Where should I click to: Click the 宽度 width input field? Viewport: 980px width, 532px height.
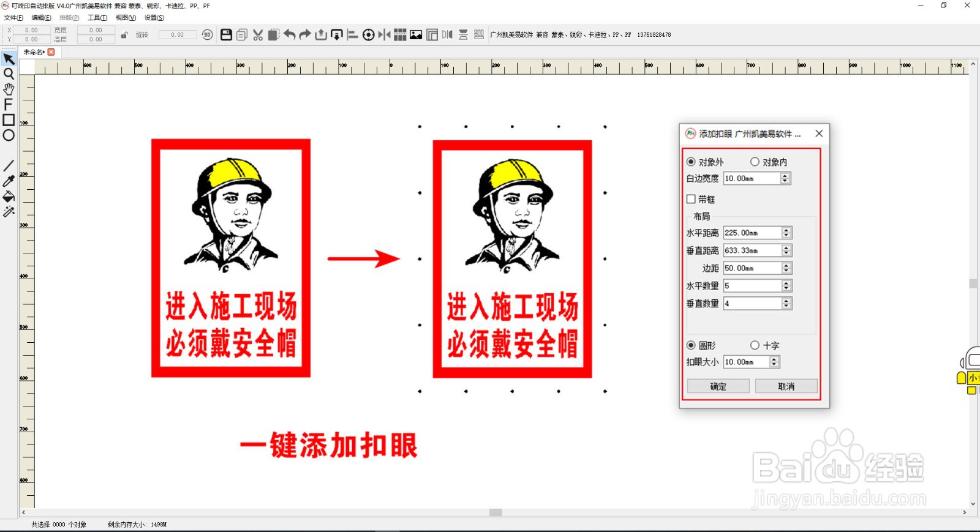(x=96, y=30)
